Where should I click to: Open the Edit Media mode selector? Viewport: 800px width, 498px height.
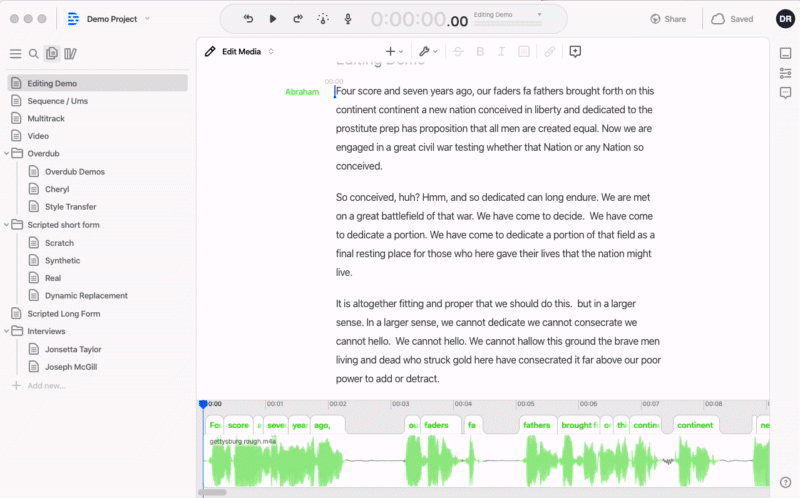[x=248, y=52]
